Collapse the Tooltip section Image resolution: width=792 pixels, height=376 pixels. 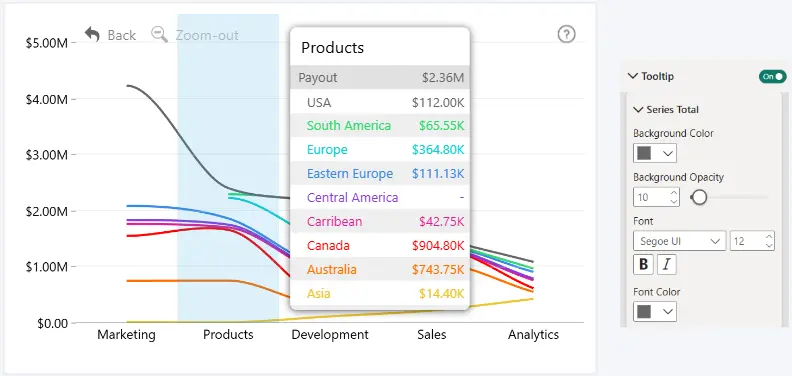point(632,76)
